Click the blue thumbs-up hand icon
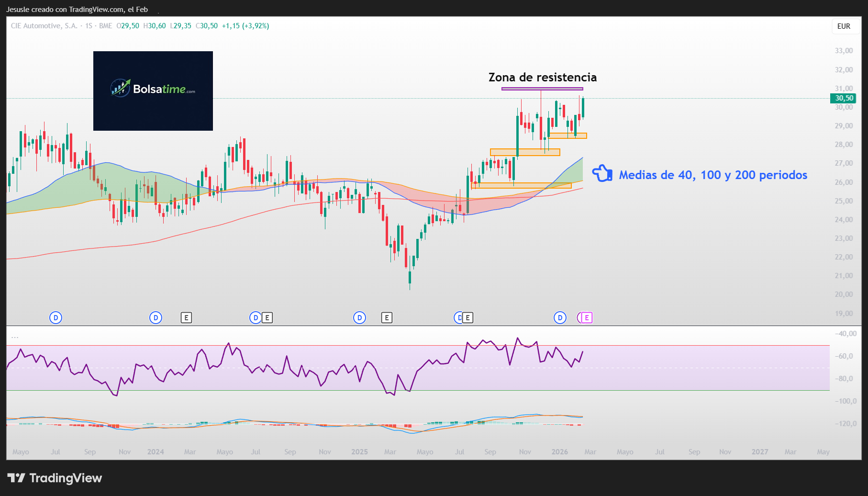Screen dimensions: 868x496 click(602, 174)
